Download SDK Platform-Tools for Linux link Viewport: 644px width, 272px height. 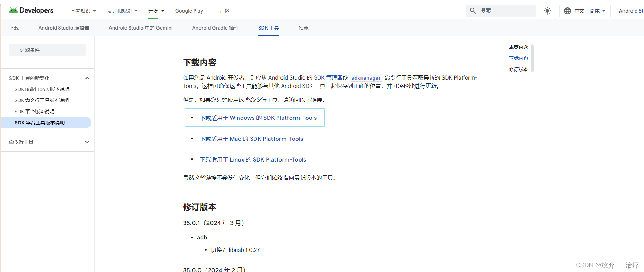[x=253, y=160]
